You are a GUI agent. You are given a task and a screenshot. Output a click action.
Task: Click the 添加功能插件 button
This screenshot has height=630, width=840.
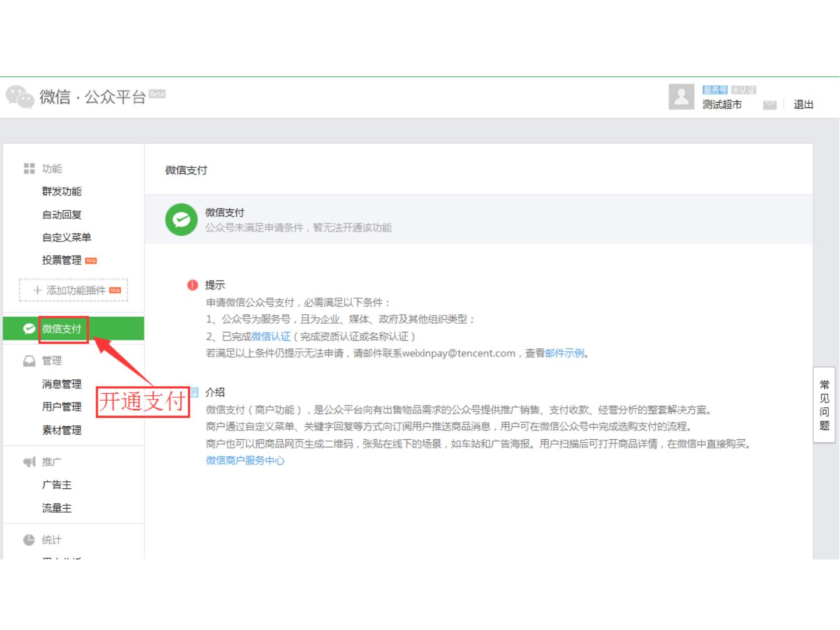coord(73,290)
